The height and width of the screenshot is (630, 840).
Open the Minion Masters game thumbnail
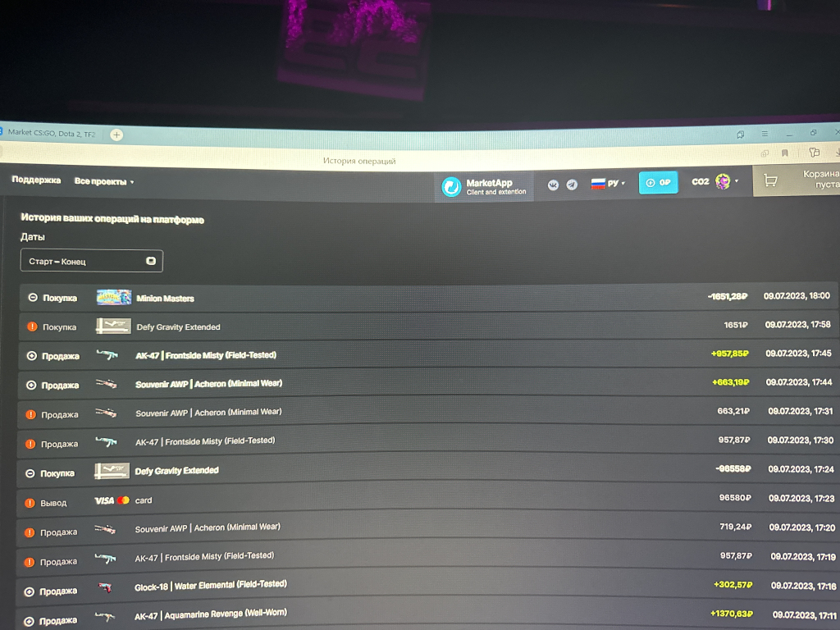tap(113, 297)
